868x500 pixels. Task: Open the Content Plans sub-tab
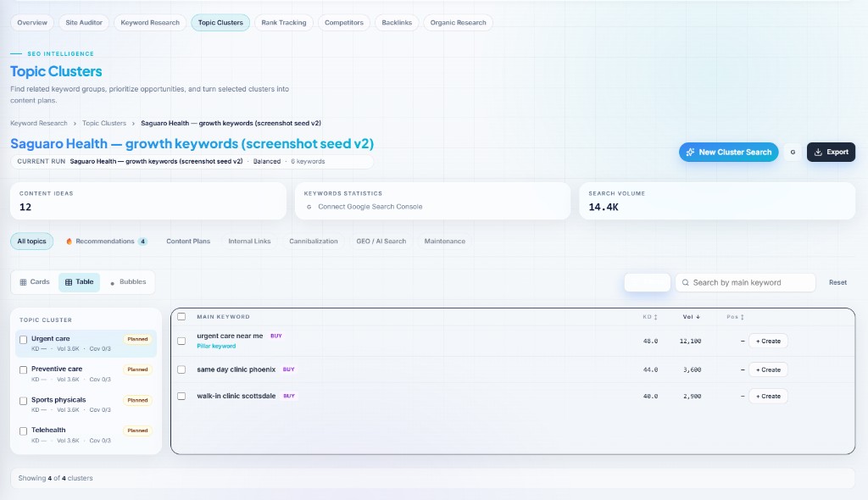(188, 242)
